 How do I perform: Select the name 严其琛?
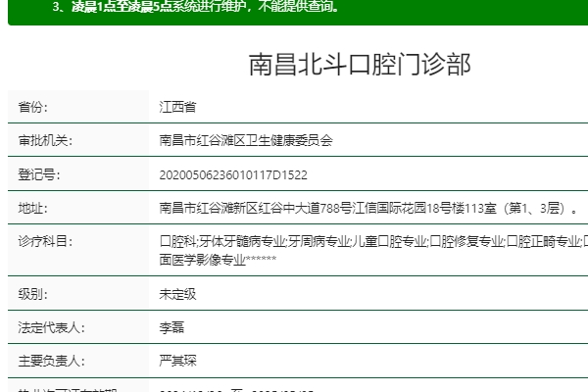click(177, 361)
